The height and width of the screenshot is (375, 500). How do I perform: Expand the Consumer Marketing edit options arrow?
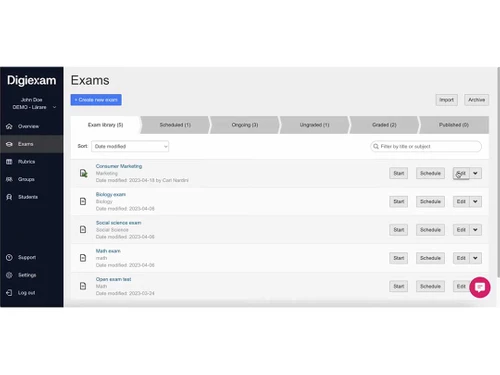click(x=475, y=173)
